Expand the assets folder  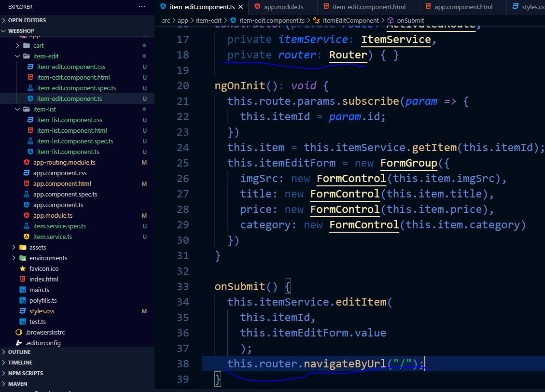click(14, 247)
